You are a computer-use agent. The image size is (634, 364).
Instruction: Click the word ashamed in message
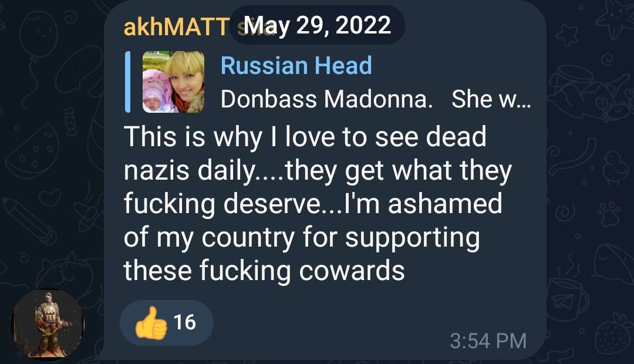445,203
